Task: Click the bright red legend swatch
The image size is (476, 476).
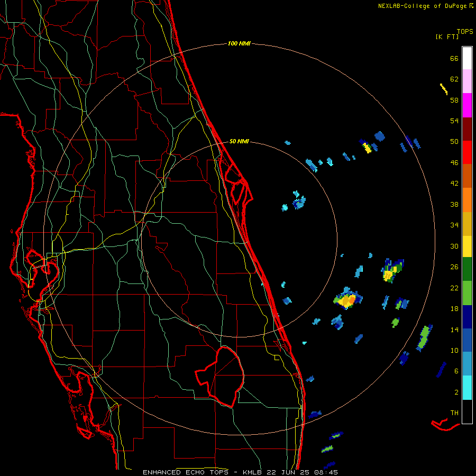Action: (x=467, y=152)
